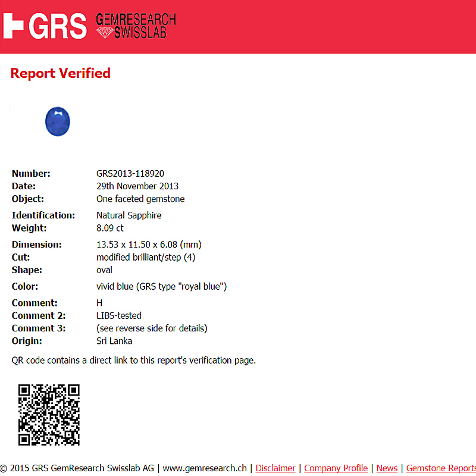This screenshot has width=476, height=476.
Task: Click the QR code verification note sentence
Action: (133, 361)
